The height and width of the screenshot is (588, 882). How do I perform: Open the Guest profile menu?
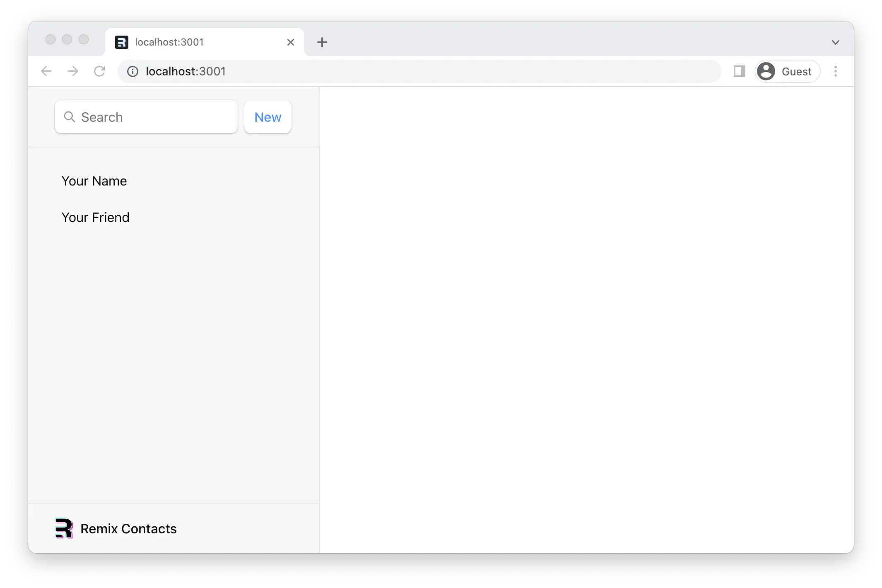click(x=787, y=71)
